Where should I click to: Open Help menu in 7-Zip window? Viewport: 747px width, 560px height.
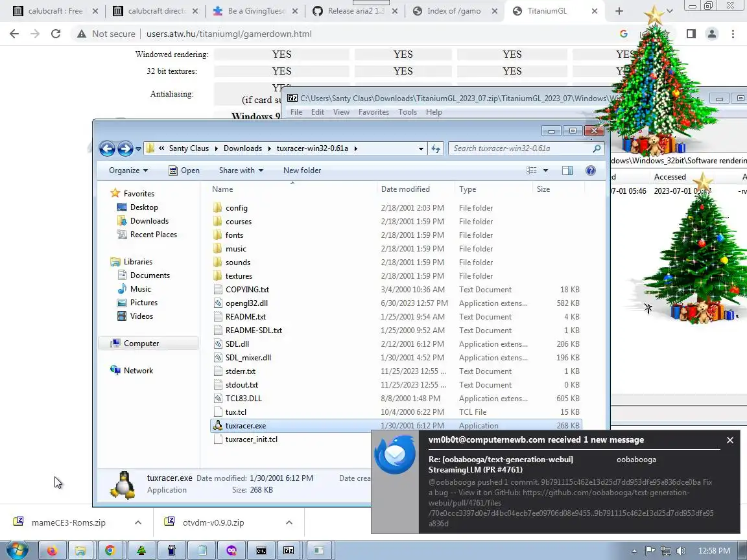[434, 112]
